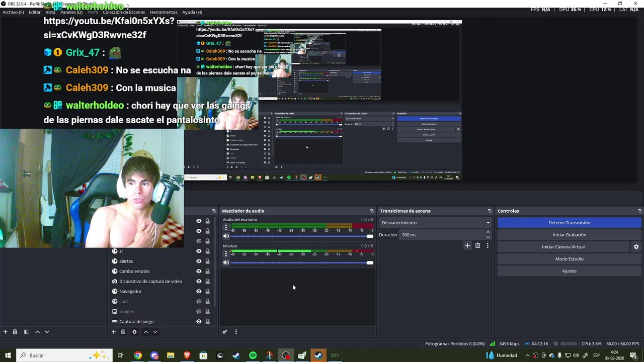This screenshot has height=362, width=644.
Task: Open Ajustes button in Controles
Action: point(570,271)
